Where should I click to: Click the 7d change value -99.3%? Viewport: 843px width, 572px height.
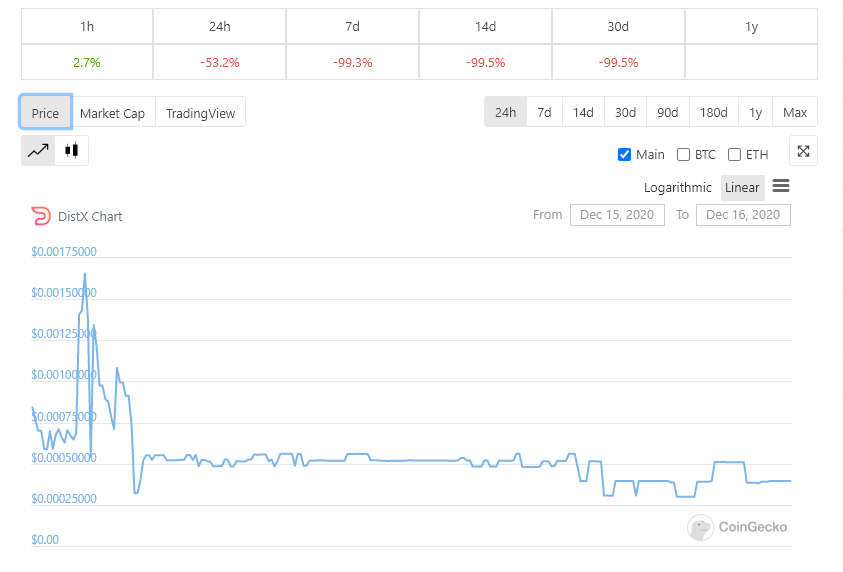[x=353, y=62]
